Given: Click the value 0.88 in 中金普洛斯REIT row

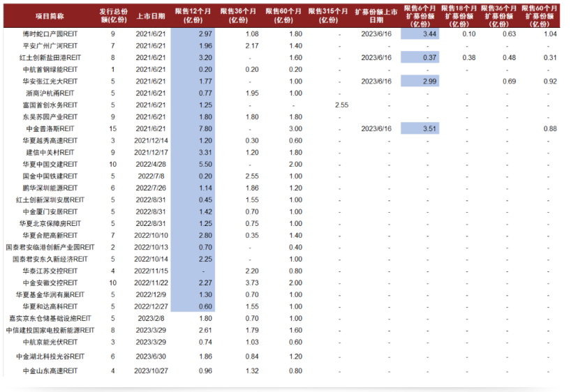Looking at the screenshot, I should [x=550, y=129].
